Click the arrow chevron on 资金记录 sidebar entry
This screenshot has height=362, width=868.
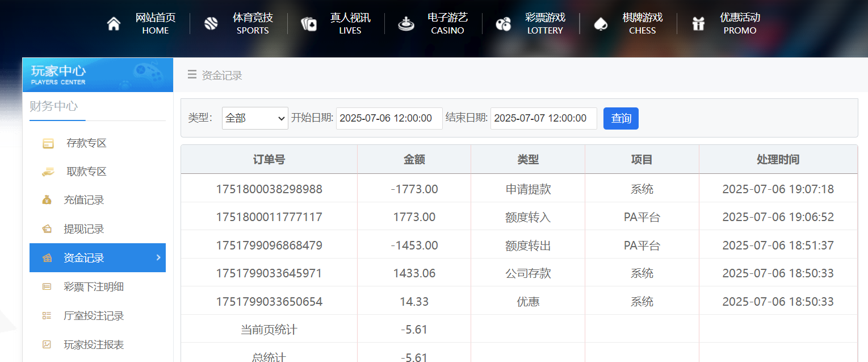click(158, 257)
